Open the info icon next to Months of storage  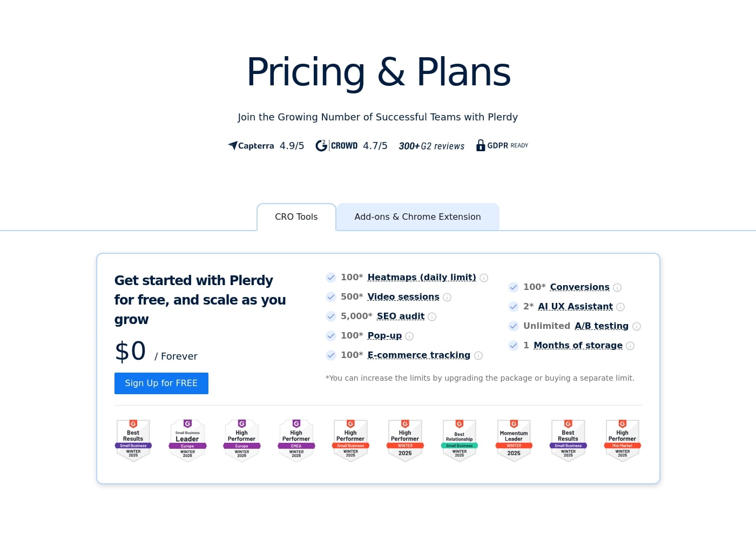click(x=630, y=346)
